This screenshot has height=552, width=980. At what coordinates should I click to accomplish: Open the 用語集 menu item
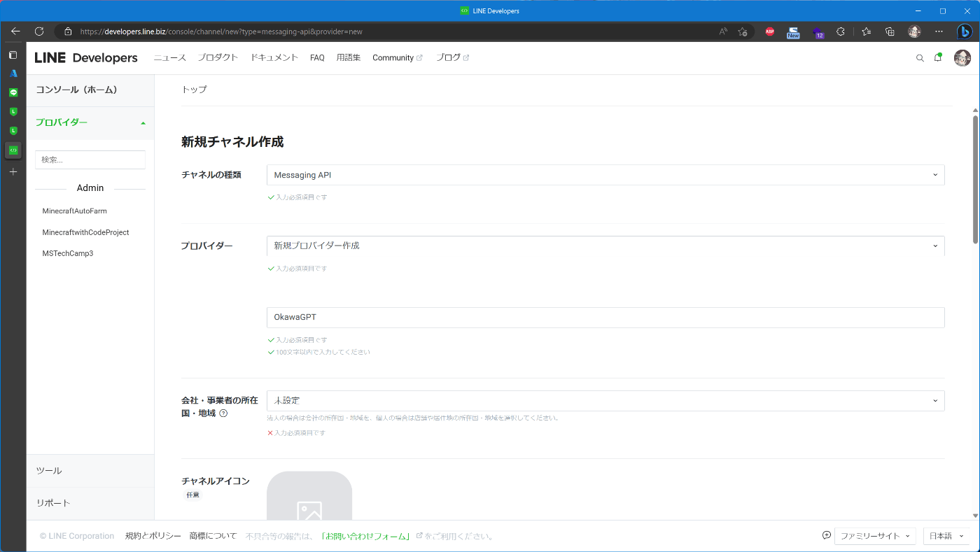click(x=349, y=58)
